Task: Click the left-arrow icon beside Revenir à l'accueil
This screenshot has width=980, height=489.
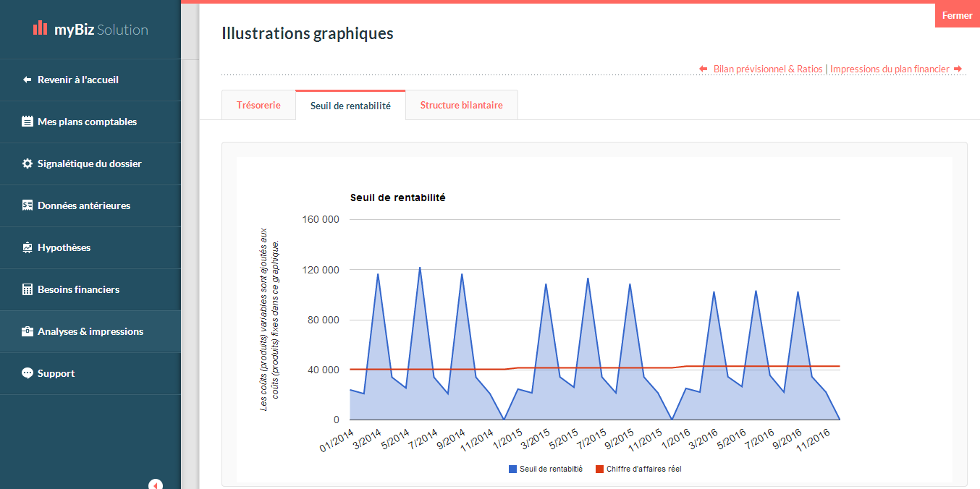Action: point(28,80)
